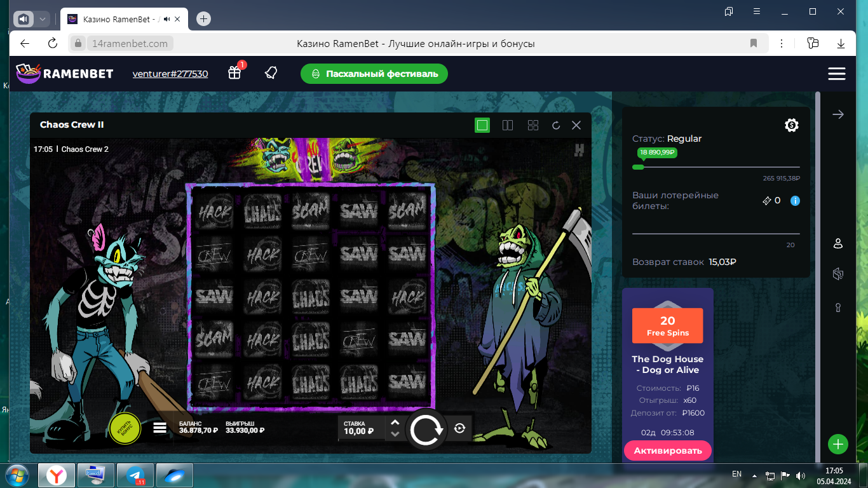Click the green Buy Bonus button

pyautogui.click(x=125, y=428)
